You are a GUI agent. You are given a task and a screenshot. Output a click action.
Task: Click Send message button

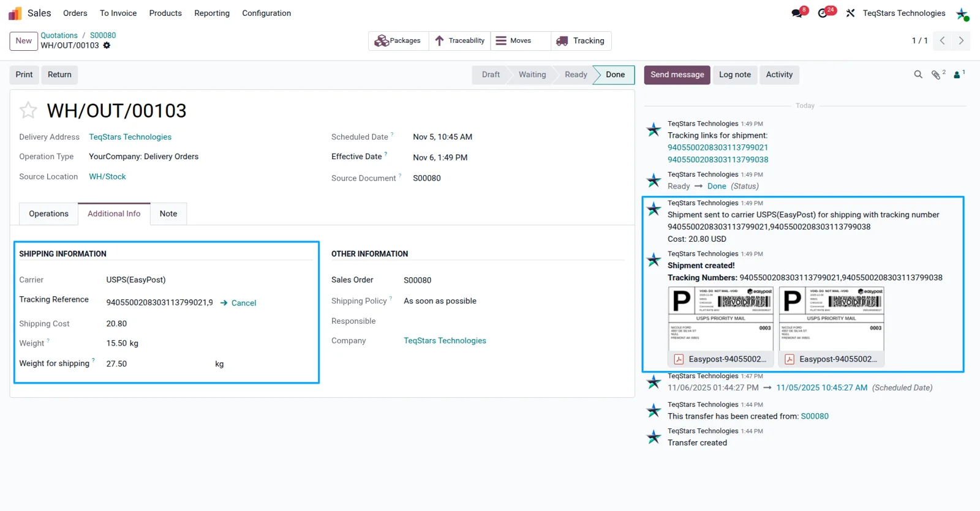[677, 75]
